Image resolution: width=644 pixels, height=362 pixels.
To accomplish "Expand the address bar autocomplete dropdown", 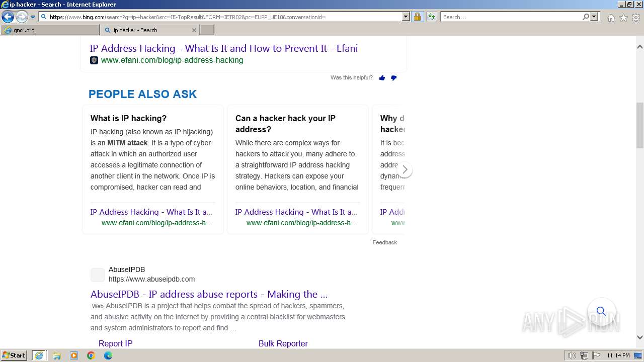I will coord(406,17).
